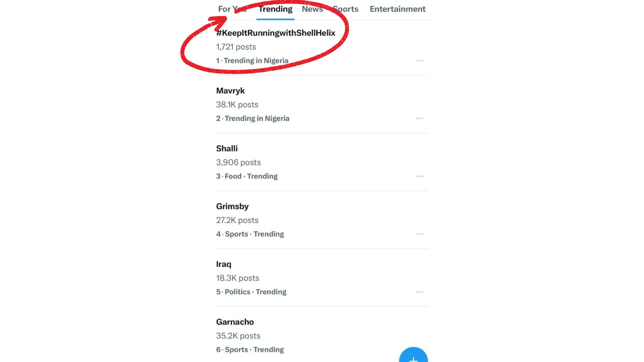The image size is (644, 362).
Task: Open more options for Shalli trend
Action: 420,176
